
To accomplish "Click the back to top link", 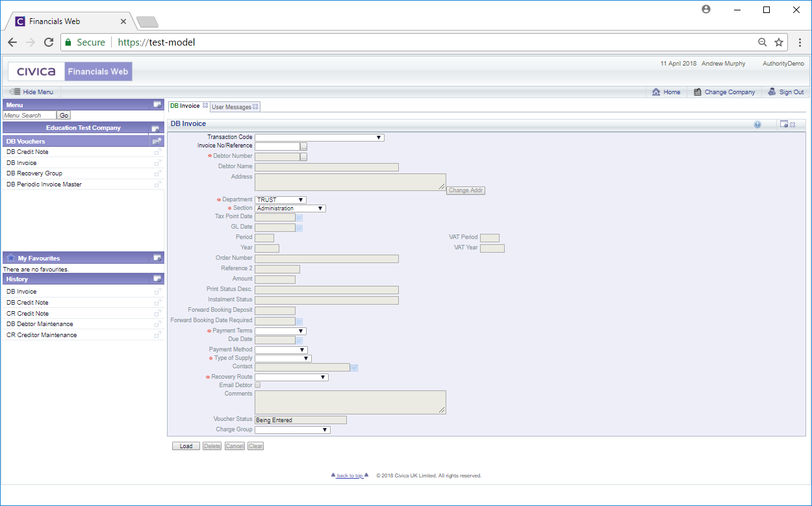I will pos(349,476).
